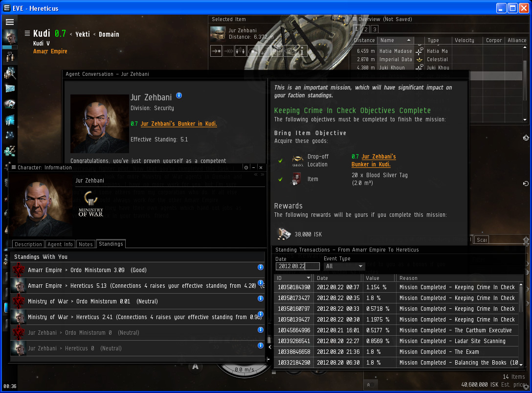Click the Scan button tab
Screen dimensions: 532x393
482,240
